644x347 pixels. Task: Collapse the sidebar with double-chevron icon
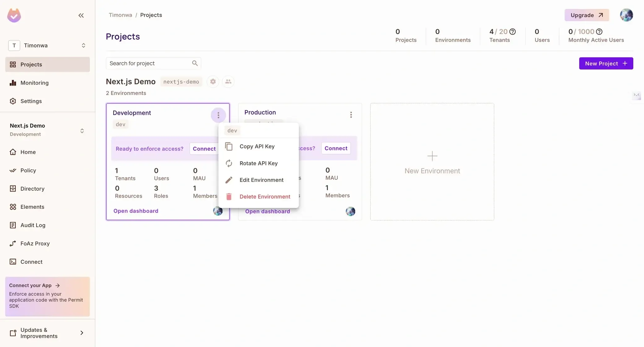81,15
